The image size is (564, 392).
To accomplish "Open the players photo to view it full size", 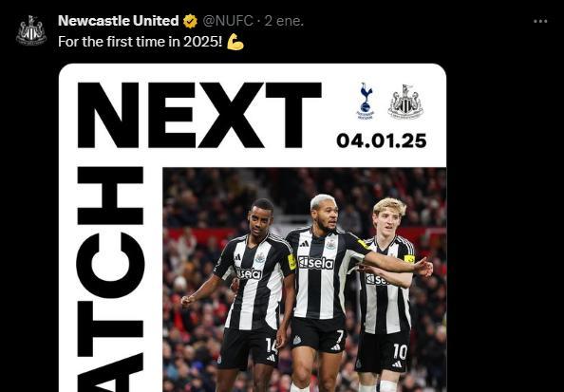I will [x=305, y=280].
